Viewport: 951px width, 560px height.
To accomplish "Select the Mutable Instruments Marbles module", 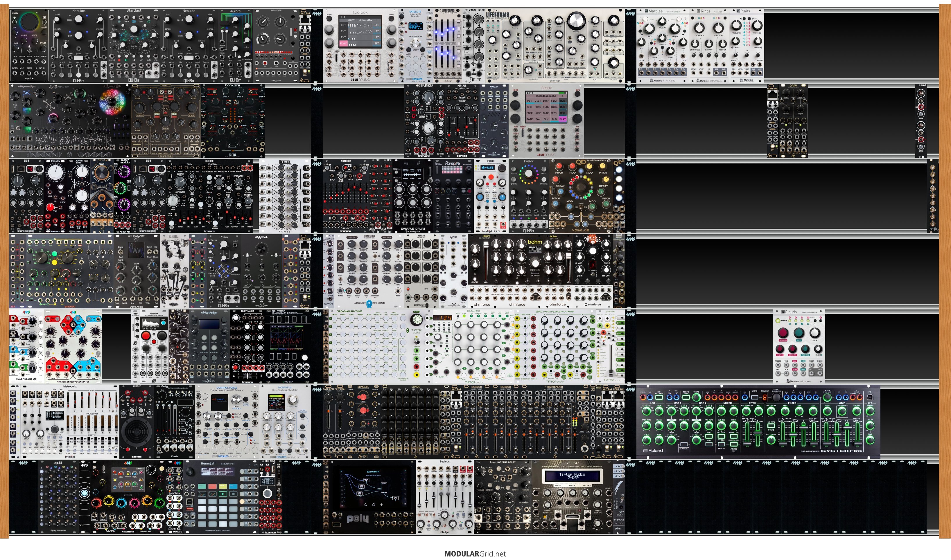I will point(663,45).
